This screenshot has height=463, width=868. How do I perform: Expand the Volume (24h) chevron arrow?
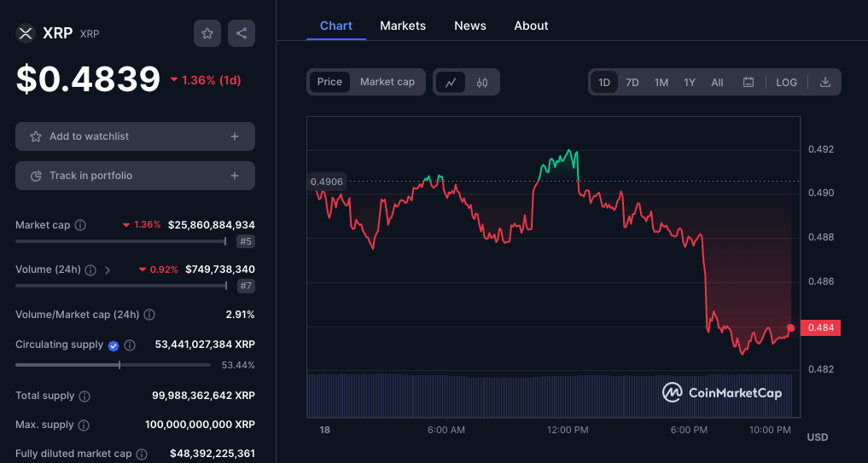[x=108, y=269]
